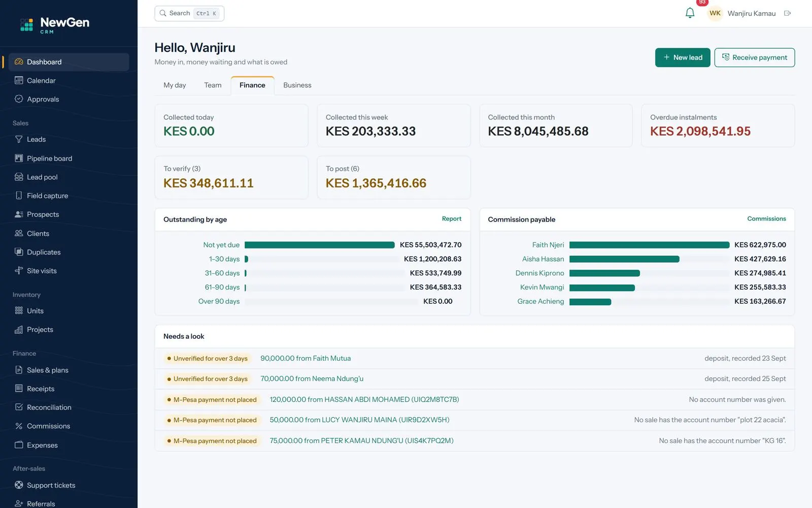
Task: Click the logout icon beside Wanjiru Kamau
Action: (x=788, y=13)
